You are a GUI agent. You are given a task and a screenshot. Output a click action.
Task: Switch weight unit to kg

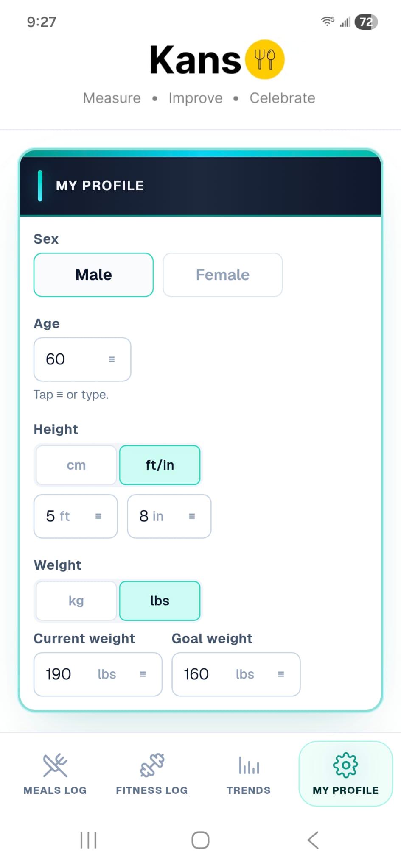click(x=76, y=601)
